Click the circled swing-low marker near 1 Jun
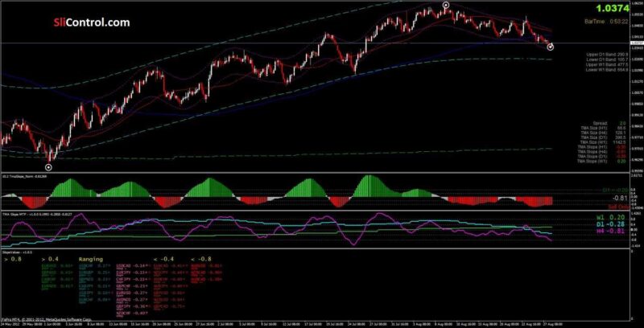 [x=48, y=167]
